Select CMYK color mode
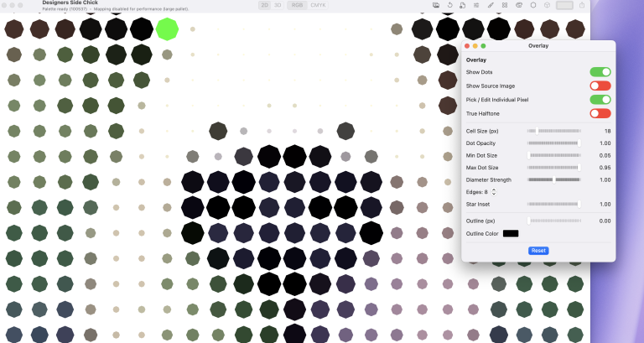The image size is (644, 343). pos(318,5)
